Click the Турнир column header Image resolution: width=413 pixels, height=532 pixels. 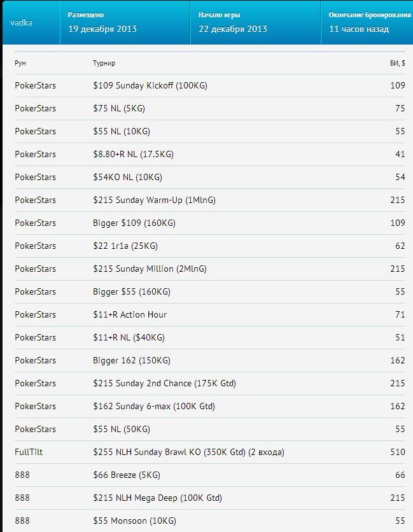click(x=104, y=63)
